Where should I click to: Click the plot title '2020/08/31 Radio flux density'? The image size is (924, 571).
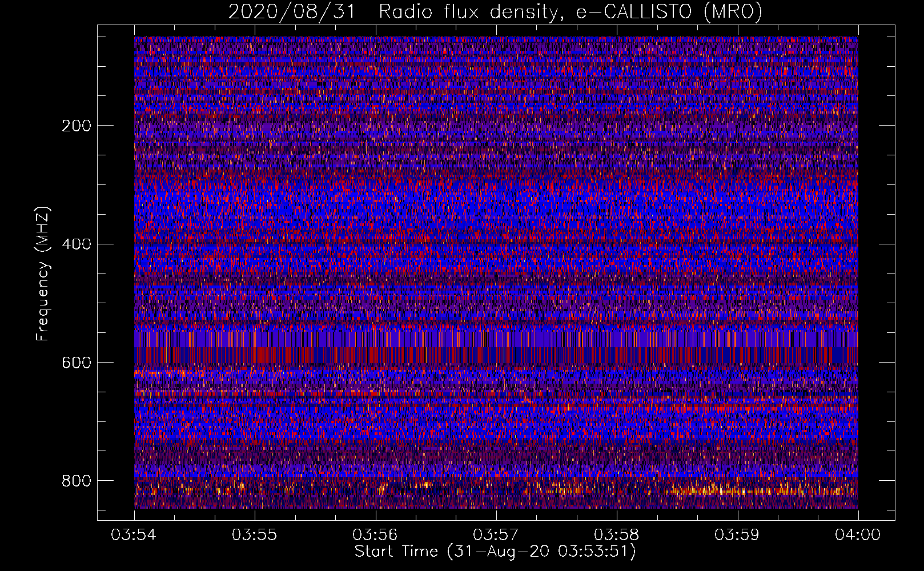tap(495, 11)
